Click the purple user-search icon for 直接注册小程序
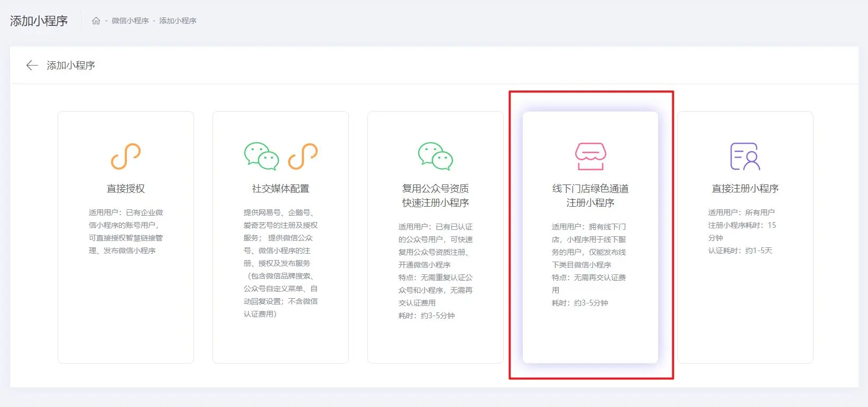The width and height of the screenshot is (868, 407). pos(745,156)
